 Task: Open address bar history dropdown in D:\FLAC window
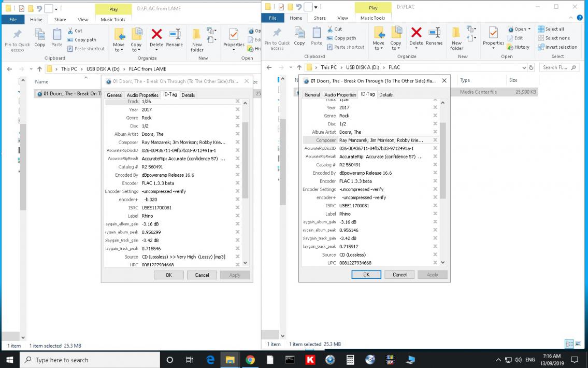click(524, 67)
